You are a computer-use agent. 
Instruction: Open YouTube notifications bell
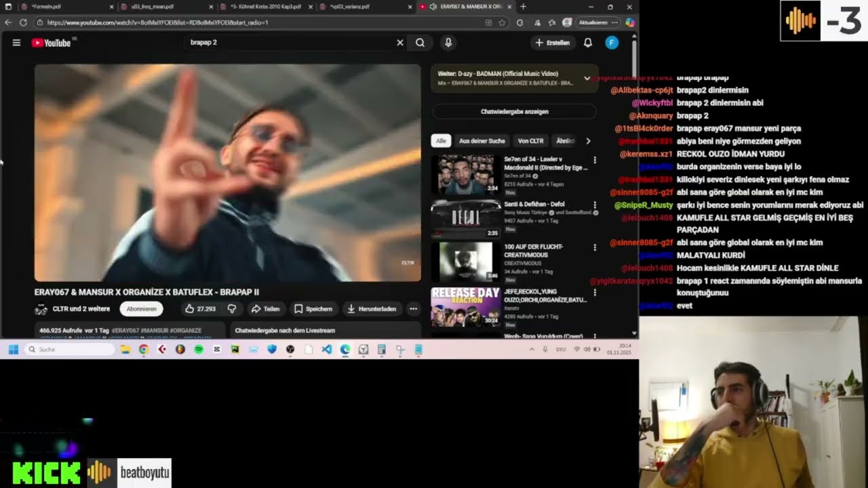tap(588, 43)
